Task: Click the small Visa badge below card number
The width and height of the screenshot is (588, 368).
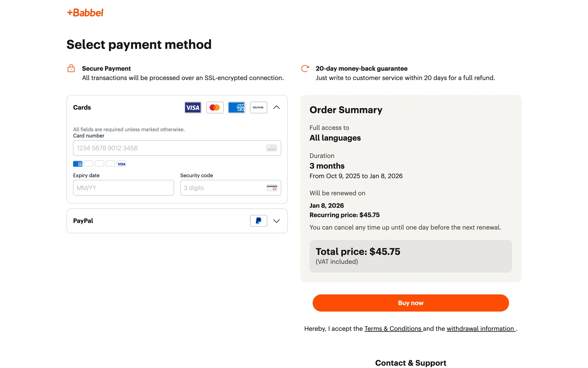Action: [121, 164]
